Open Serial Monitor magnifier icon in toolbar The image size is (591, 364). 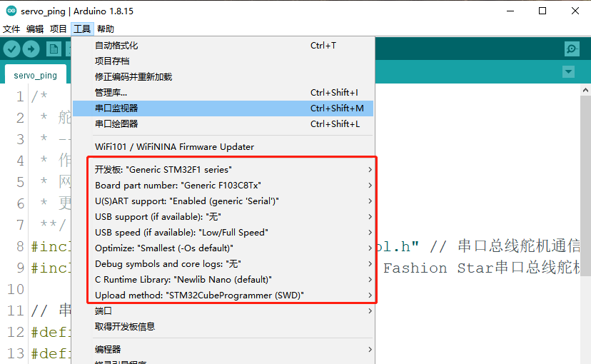[572, 49]
